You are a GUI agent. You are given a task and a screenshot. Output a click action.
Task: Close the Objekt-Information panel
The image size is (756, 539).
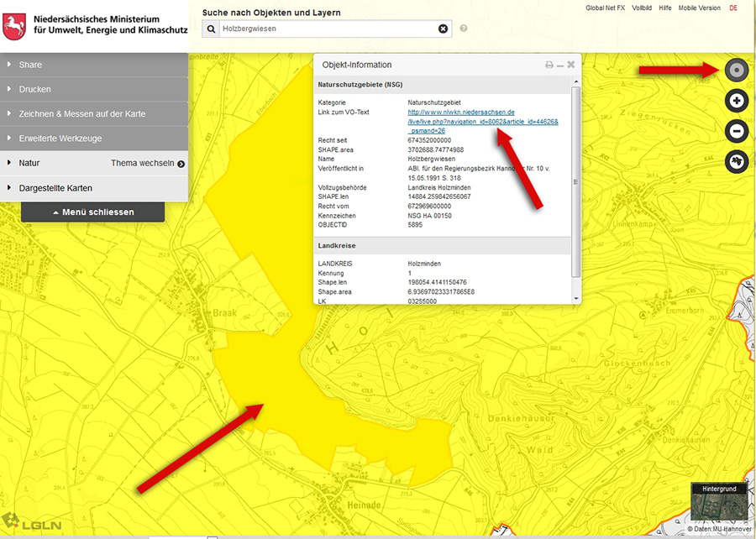tap(571, 65)
